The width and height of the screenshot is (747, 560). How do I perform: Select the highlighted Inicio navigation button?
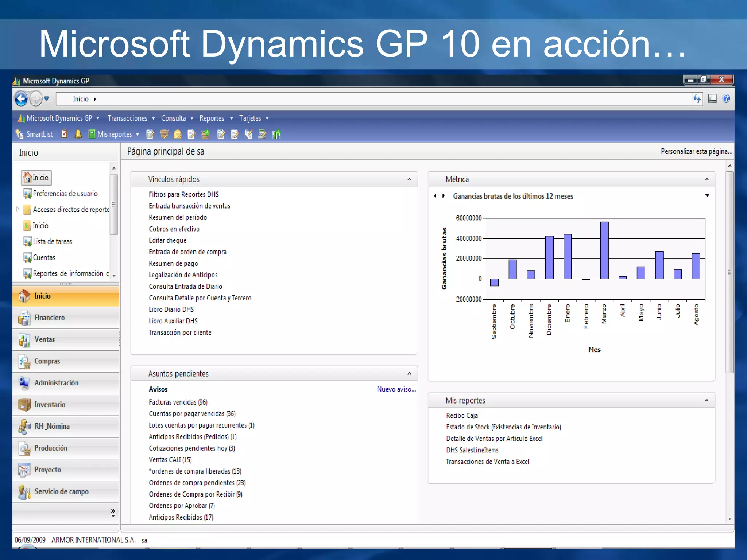66,296
